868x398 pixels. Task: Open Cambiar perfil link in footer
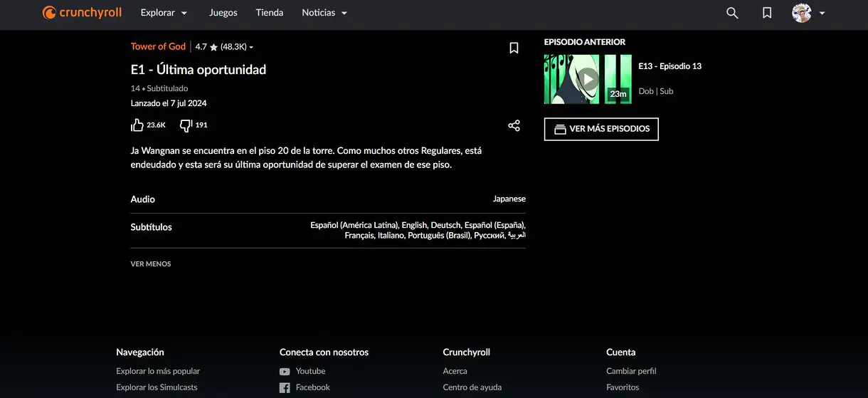[x=631, y=371]
